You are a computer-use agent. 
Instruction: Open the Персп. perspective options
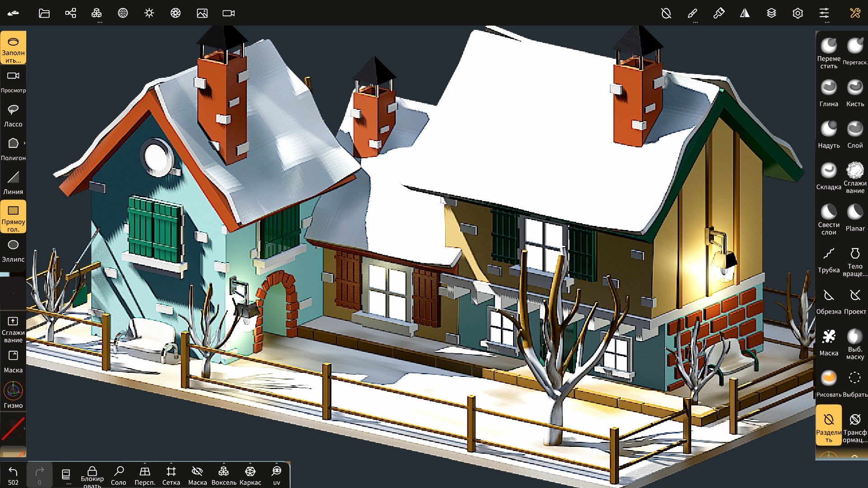click(x=145, y=475)
